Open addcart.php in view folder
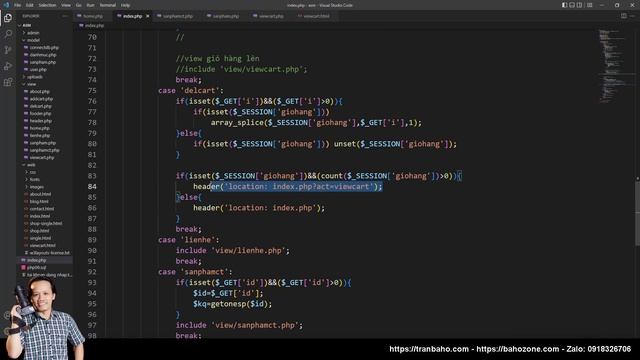 (x=41, y=99)
